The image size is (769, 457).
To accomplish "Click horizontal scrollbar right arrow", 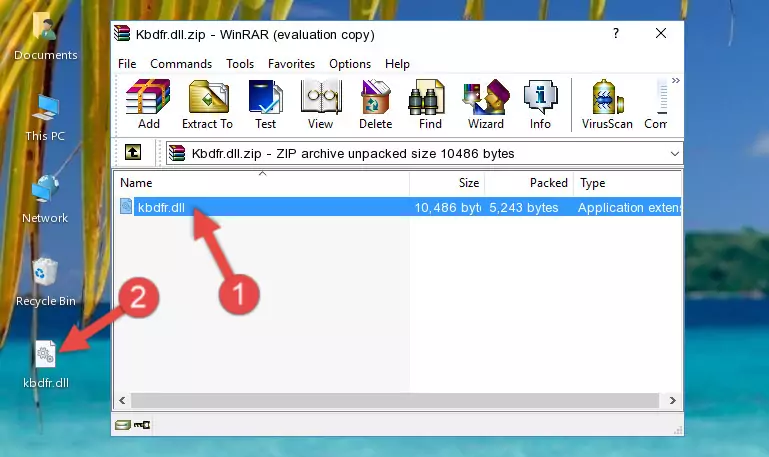I will tap(673, 401).
